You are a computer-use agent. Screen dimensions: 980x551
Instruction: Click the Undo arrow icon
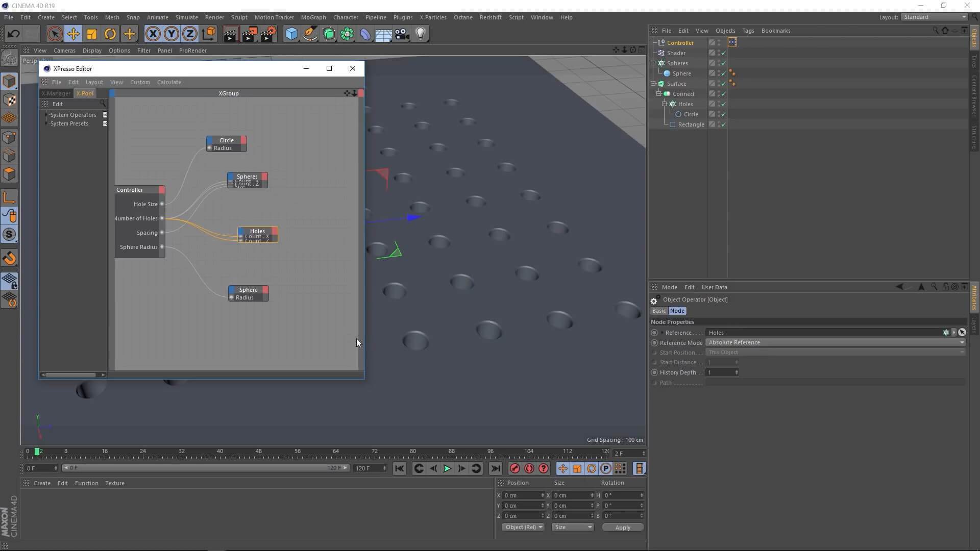[x=13, y=34]
